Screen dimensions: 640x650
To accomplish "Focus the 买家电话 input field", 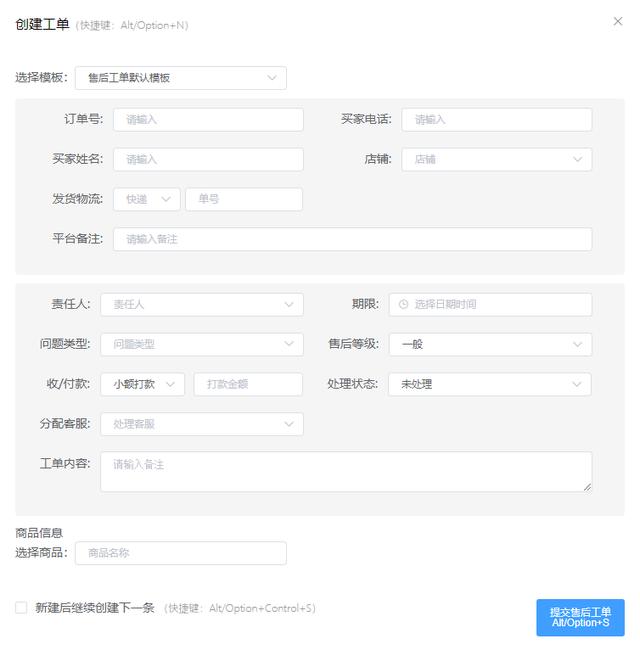I will click(496, 120).
